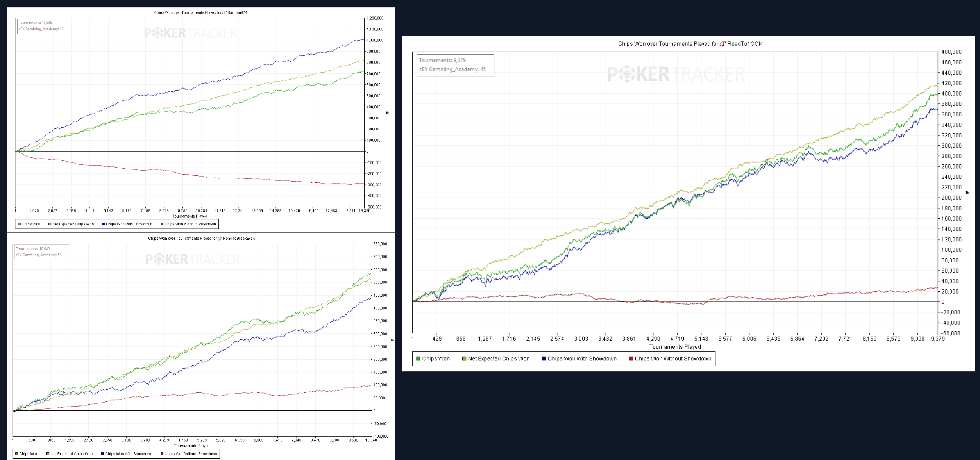Click the # axis symbol right of RoadTo100K chart

point(967,193)
